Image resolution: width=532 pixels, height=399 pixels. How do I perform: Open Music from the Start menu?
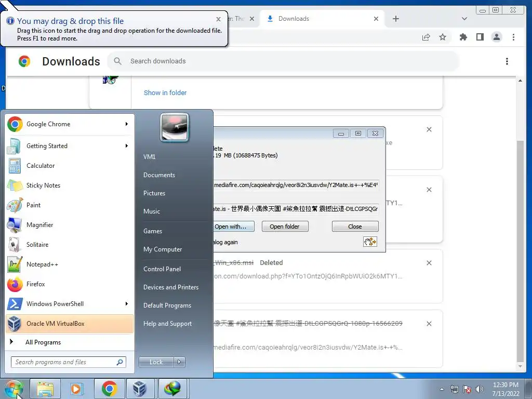151,211
